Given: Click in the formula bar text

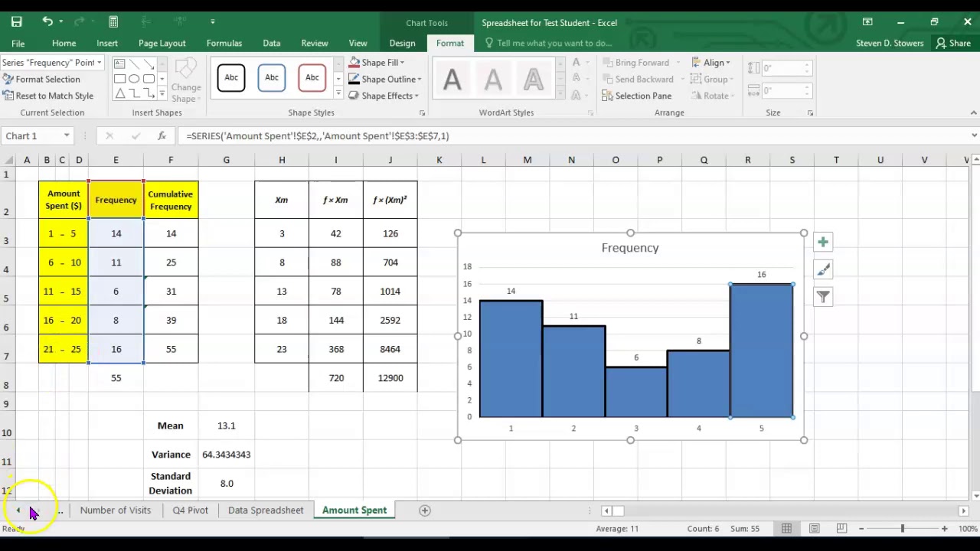Looking at the screenshot, I should 318,135.
